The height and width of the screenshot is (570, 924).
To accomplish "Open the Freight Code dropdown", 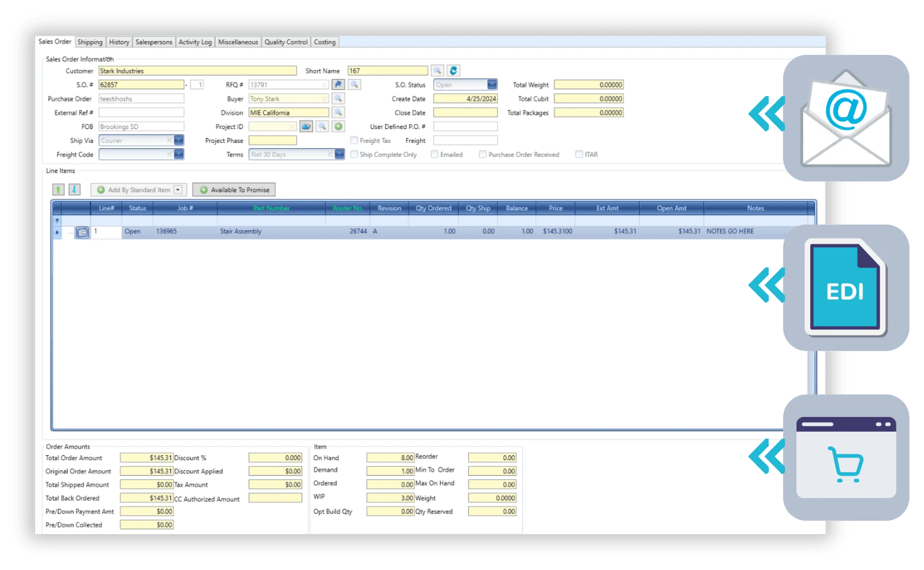I will pos(179,154).
